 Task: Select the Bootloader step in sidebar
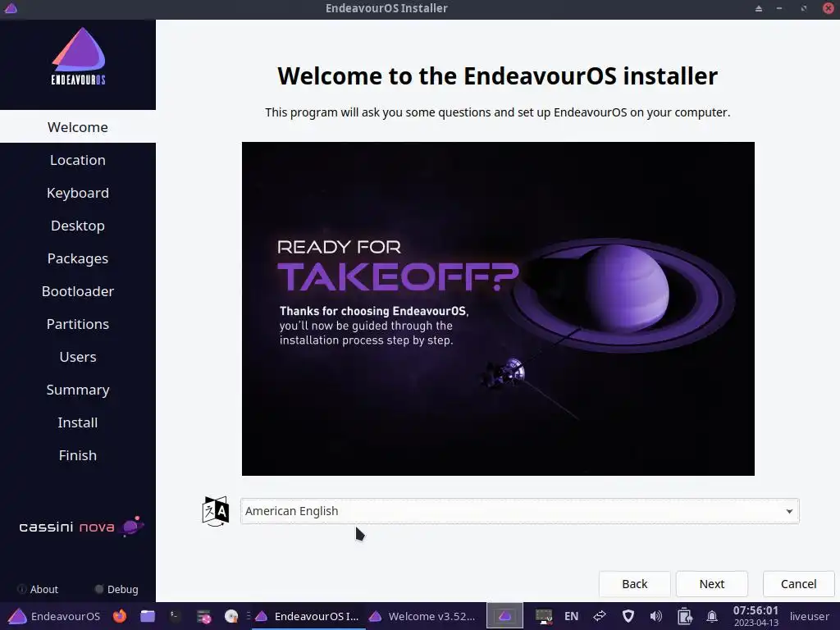pos(78,291)
